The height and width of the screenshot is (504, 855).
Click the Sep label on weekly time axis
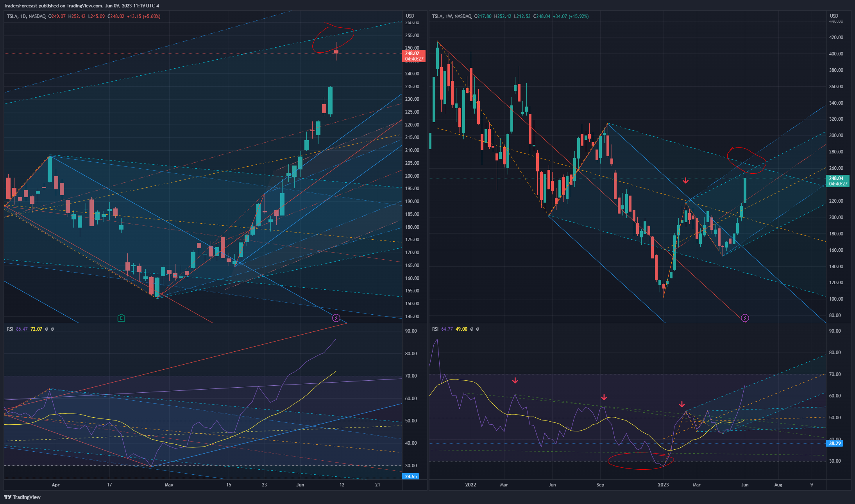[x=600, y=485]
